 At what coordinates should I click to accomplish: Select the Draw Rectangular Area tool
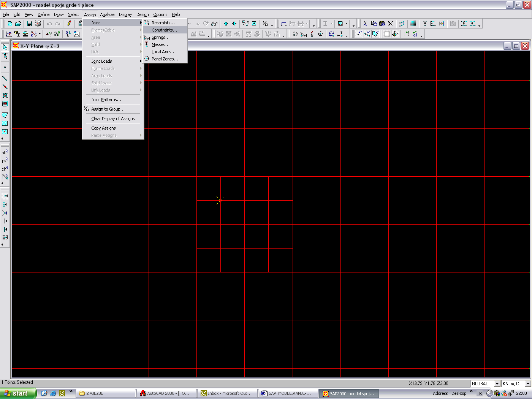[5, 123]
